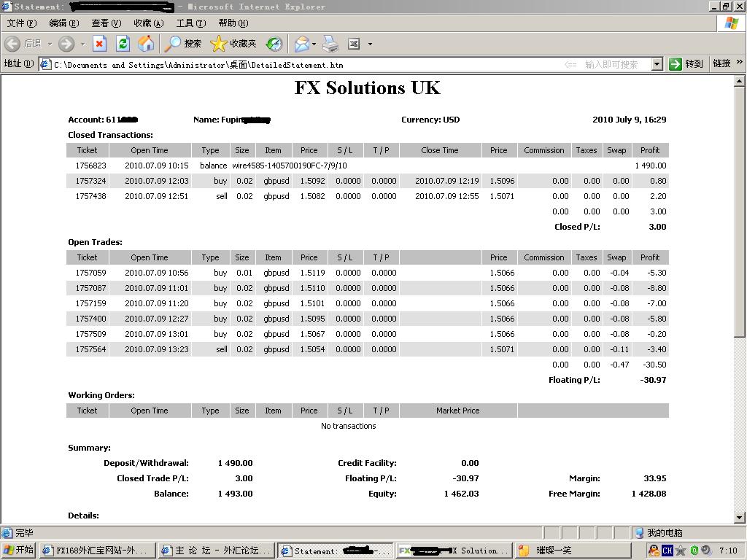
Task: Open the Windows 开始 Start button
Action: pos(18,551)
